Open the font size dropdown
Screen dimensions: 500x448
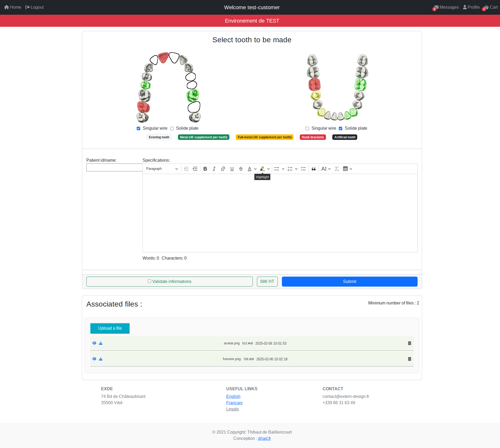pyautogui.click(x=326, y=169)
